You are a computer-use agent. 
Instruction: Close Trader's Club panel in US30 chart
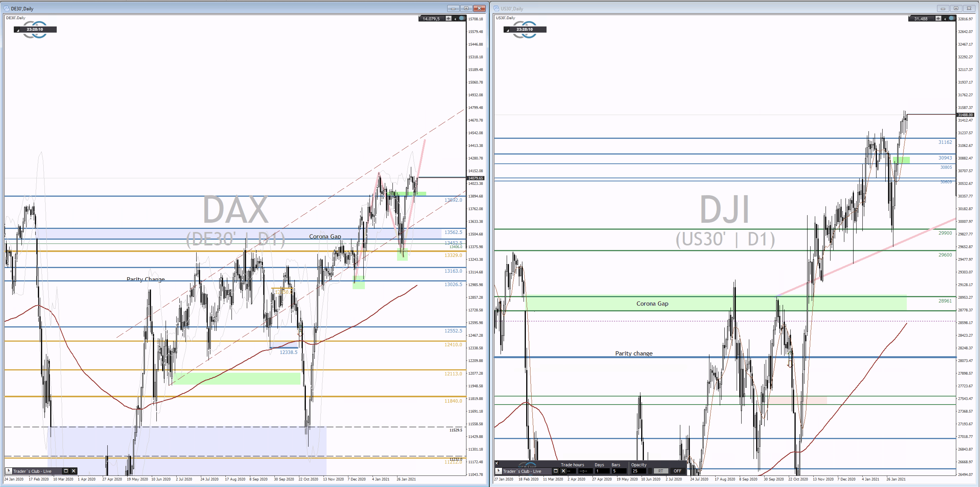[x=563, y=471]
